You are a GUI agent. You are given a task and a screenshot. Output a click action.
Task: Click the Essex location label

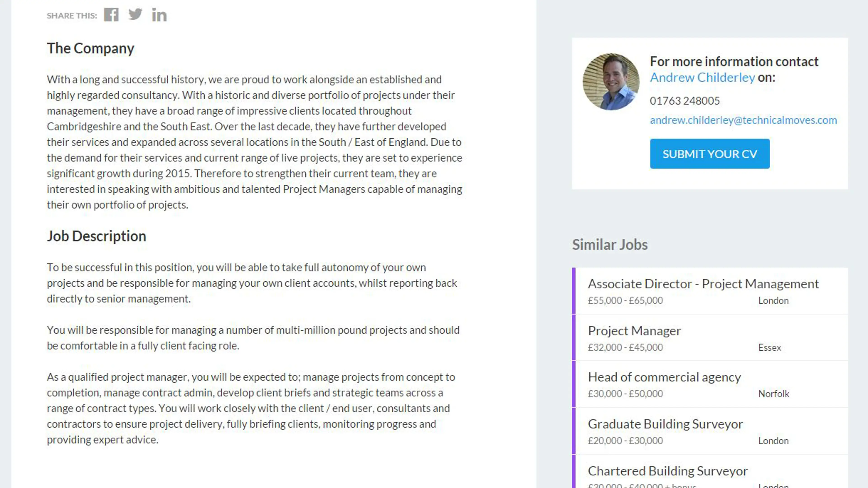click(769, 347)
